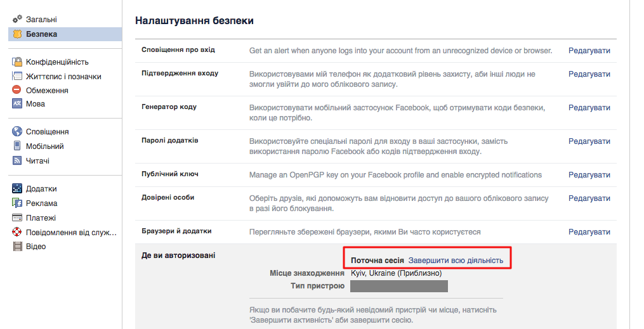The image size is (644, 329).
Task: Edit the Публічний ключ setting
Action: pos(589,175)
